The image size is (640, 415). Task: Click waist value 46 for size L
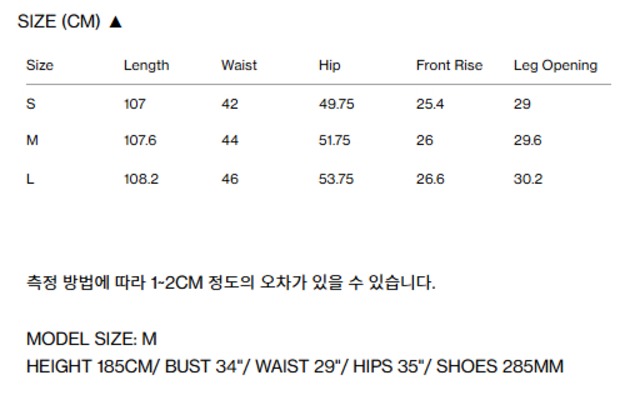pos(230,179)
